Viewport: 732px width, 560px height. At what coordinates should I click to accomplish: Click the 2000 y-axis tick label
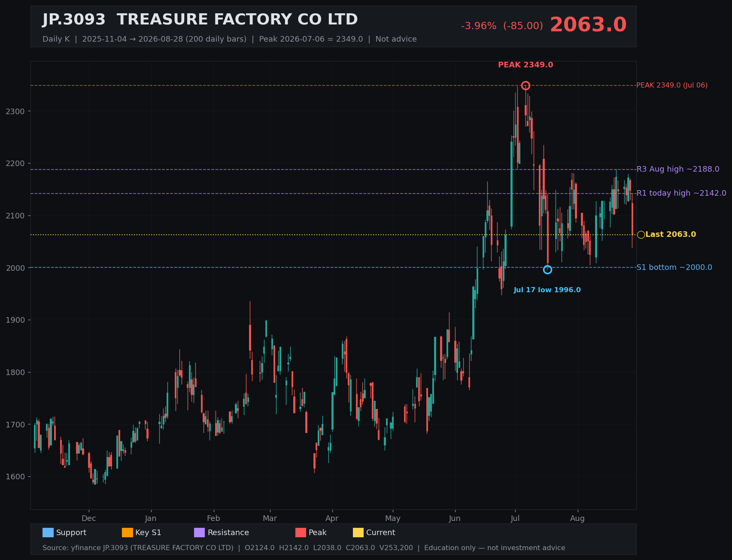pyautogui.click(x=16, y=268)
